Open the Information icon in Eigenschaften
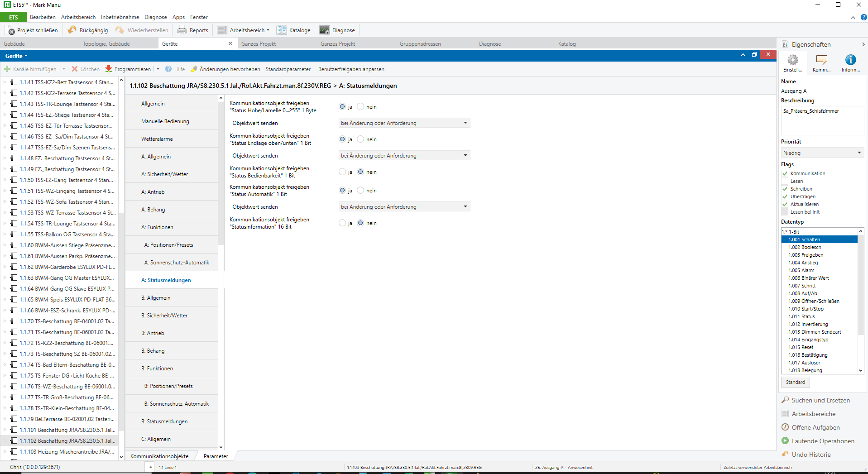 (x=850, y=60)
